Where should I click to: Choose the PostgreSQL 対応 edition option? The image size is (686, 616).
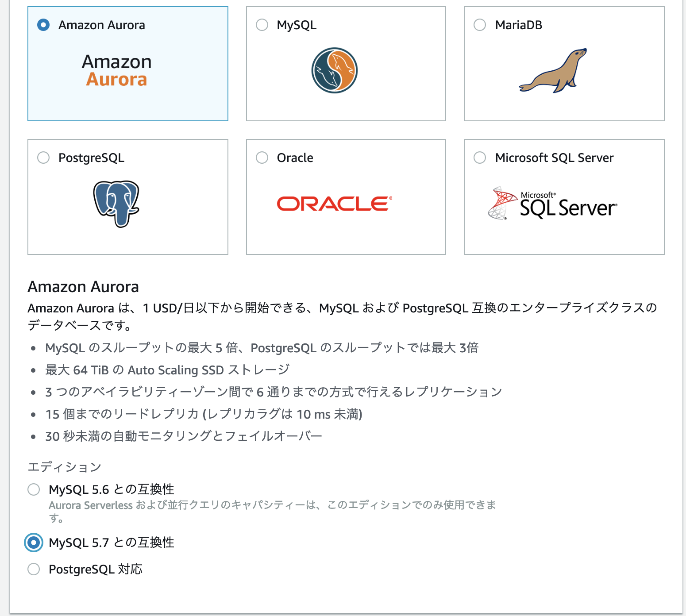[34, 569]
